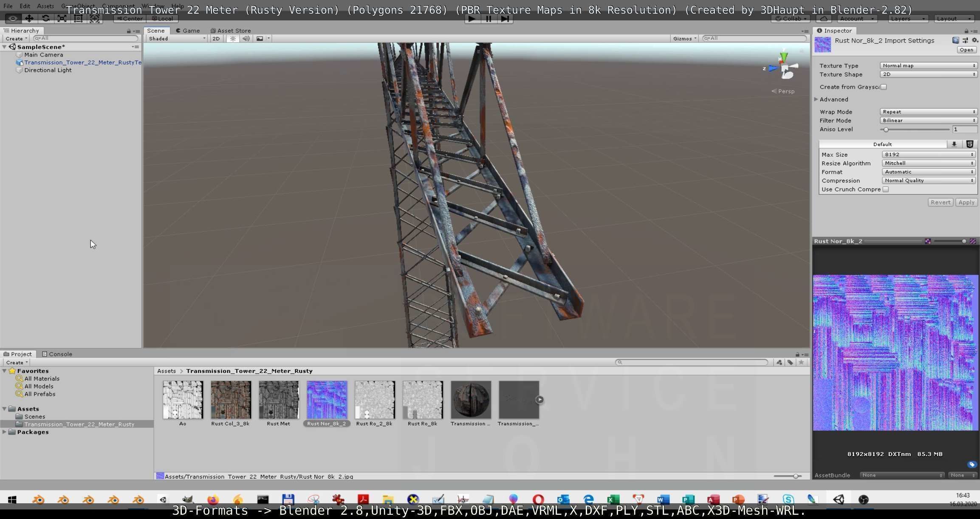Search by type icon in Project
The image size is (980, 519).
pyautogui.click(x=779, y=362)
